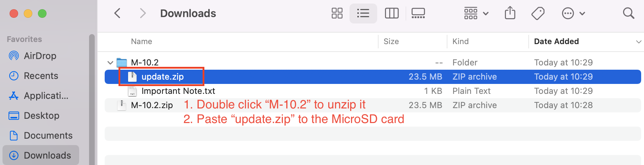Open AirDrop in the sidebar
Image resolution: width=644 pixels, height=165 pixels.
pyautogui.click(x=40, y=56)
